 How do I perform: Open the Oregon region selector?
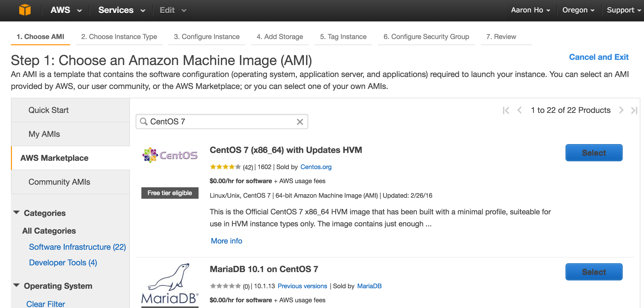pyautogui.click(x=579, y=10)
